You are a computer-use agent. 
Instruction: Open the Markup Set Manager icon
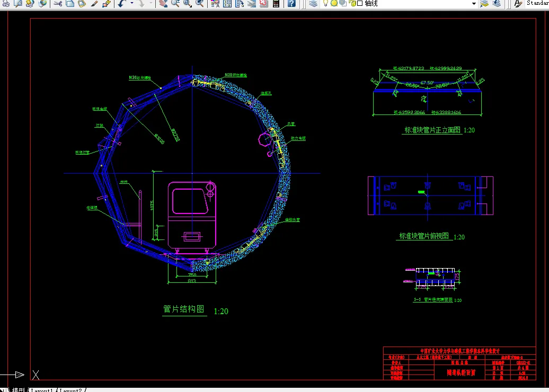(264, 4)
